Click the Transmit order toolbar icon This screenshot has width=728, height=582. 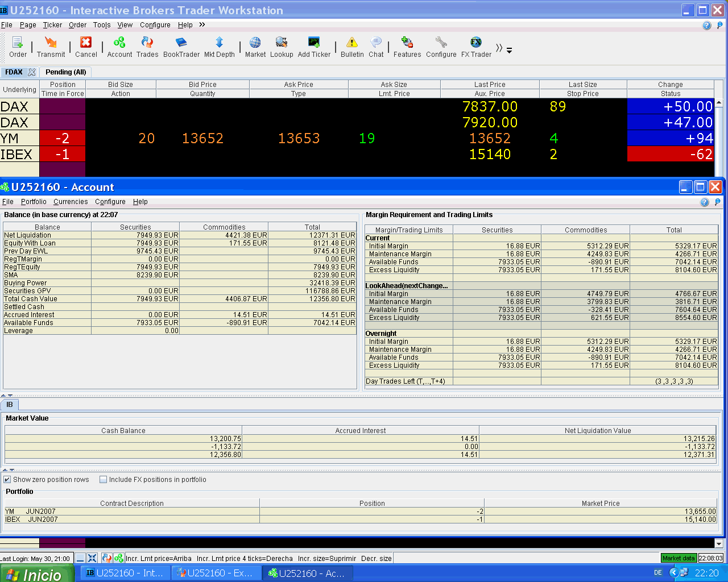pyautogui.click(x=51, y=47)
